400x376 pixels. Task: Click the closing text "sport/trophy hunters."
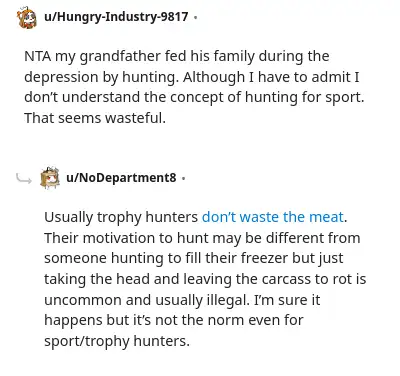pos(117,341)
